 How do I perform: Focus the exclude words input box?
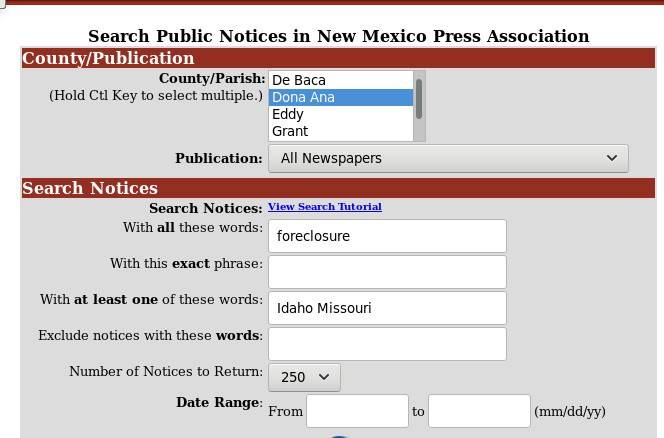387,344
